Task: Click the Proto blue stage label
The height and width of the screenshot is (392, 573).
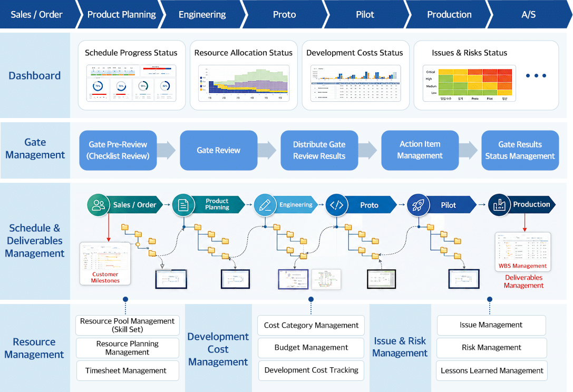Action: click(369, 205)
